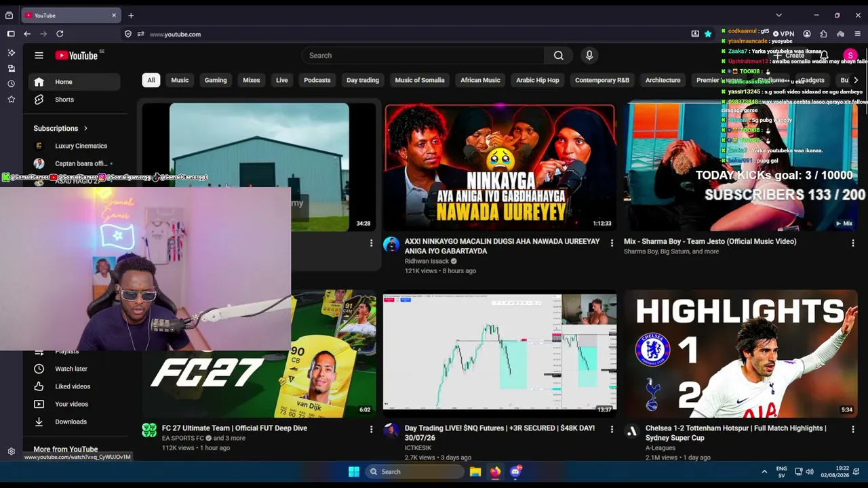This screenshot has width=868, height=488.
Task: Open Downloads in the sidebar
Action: point(75,422)
